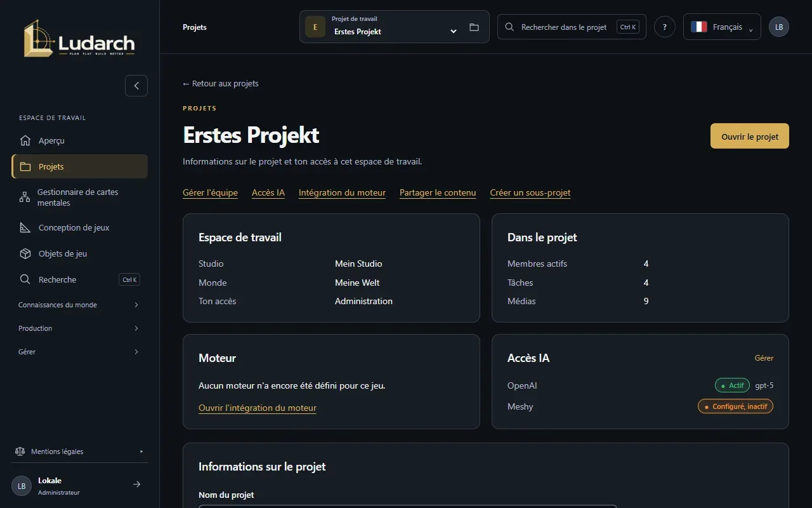Click the legal scales icon

coord(20,451)
